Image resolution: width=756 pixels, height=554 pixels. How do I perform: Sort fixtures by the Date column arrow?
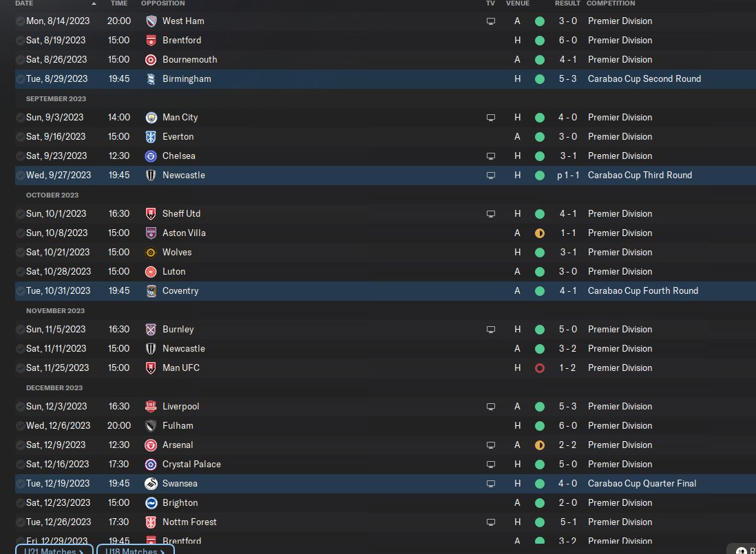[24, 3]
